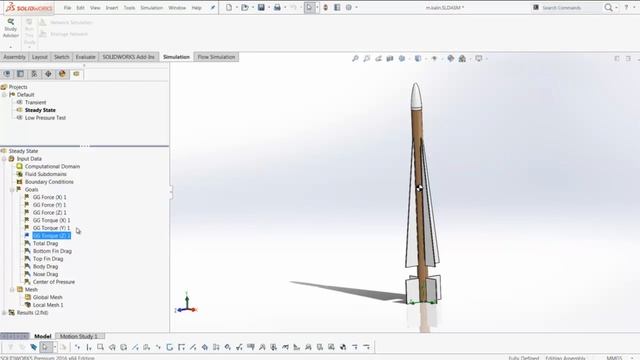Collapse the Default project node
The height and width of the screenshot is (360, 640).
tap(4, 95)
